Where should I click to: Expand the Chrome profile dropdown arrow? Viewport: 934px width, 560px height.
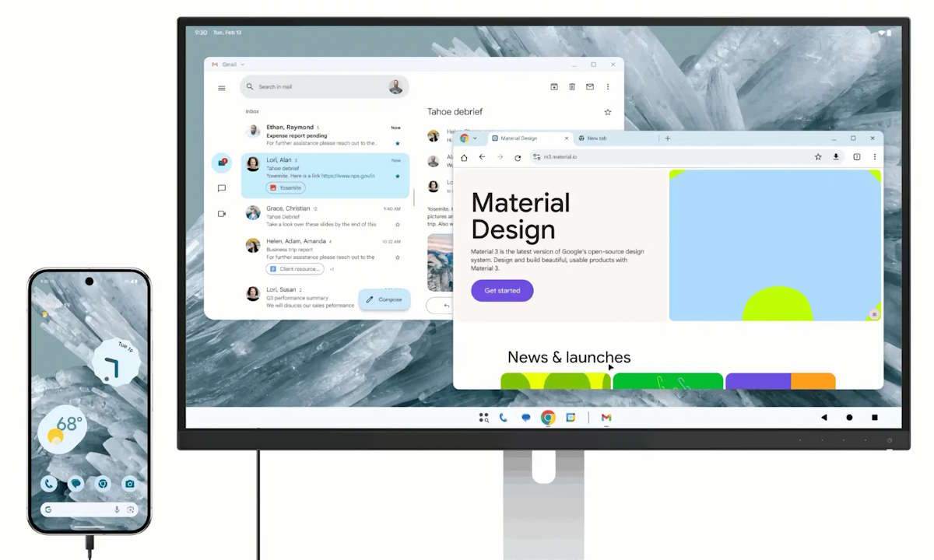tap(475, 138)
